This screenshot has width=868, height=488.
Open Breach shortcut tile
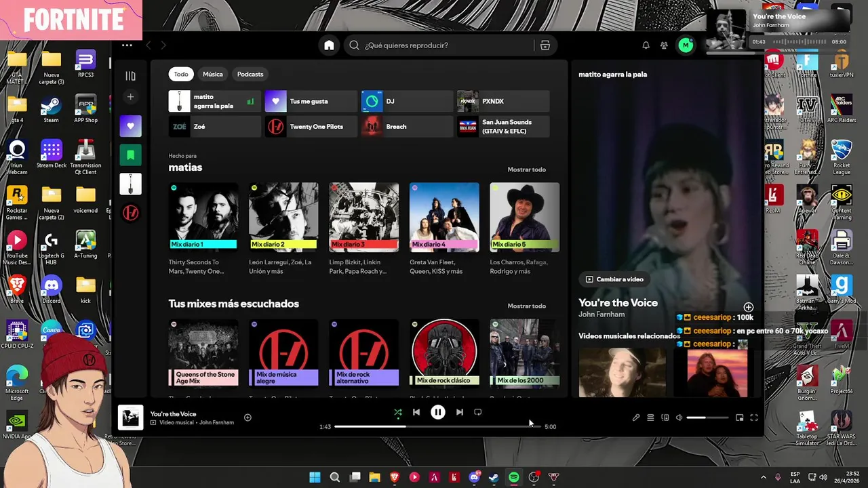coord(407,126)
